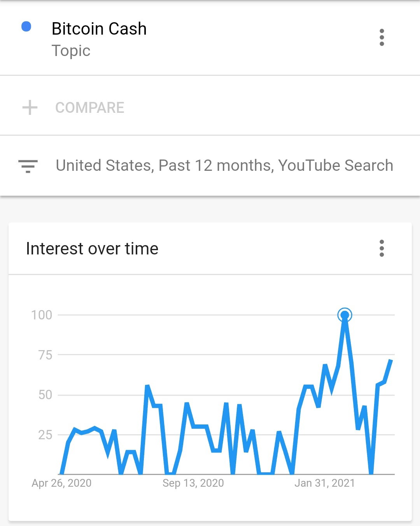The image size is (420, 526).
Task: Click the chart line's starting point
Action: [61, 473]
